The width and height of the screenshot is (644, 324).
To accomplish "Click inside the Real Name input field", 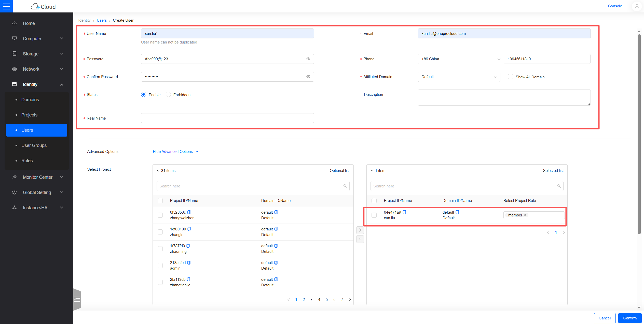I will [227, 118].
